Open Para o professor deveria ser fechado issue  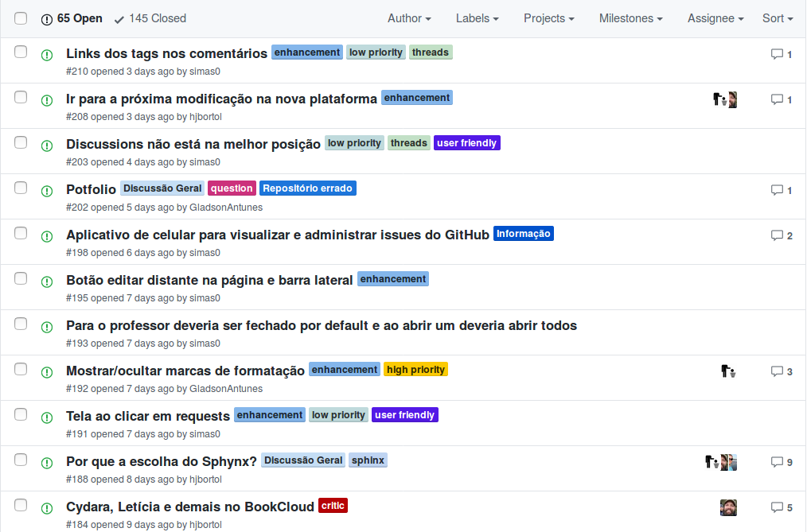[322, 326]
